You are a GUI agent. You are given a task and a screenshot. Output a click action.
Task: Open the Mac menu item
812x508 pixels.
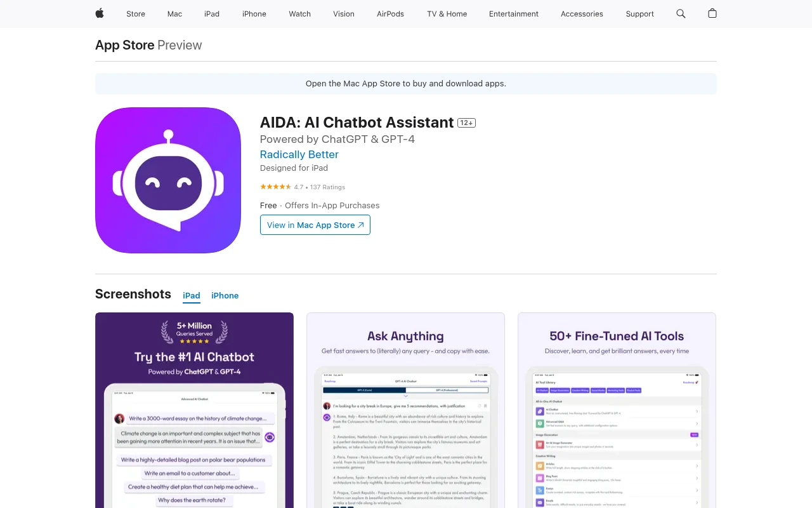(174, 14)
